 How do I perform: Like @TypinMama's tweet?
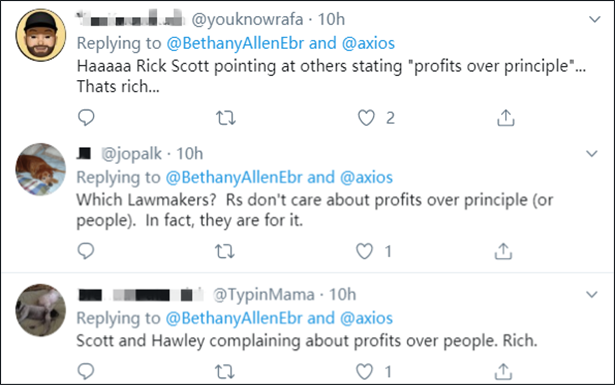point(364,371)
